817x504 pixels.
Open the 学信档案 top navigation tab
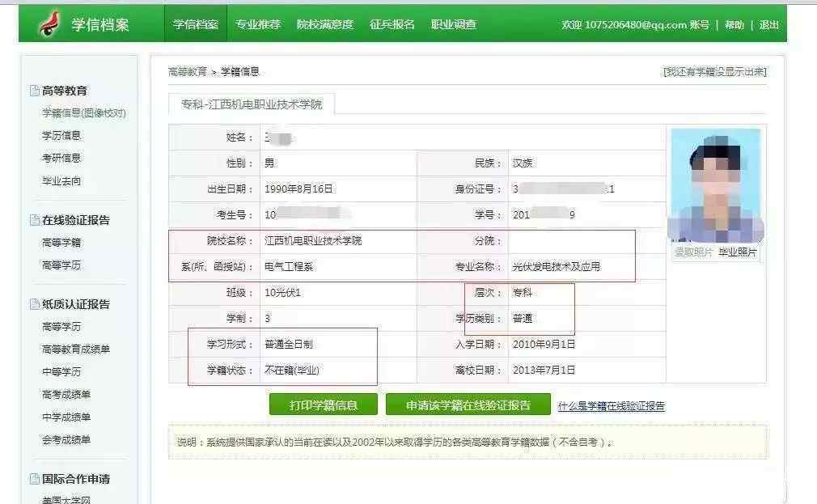(x=196, y=24)
